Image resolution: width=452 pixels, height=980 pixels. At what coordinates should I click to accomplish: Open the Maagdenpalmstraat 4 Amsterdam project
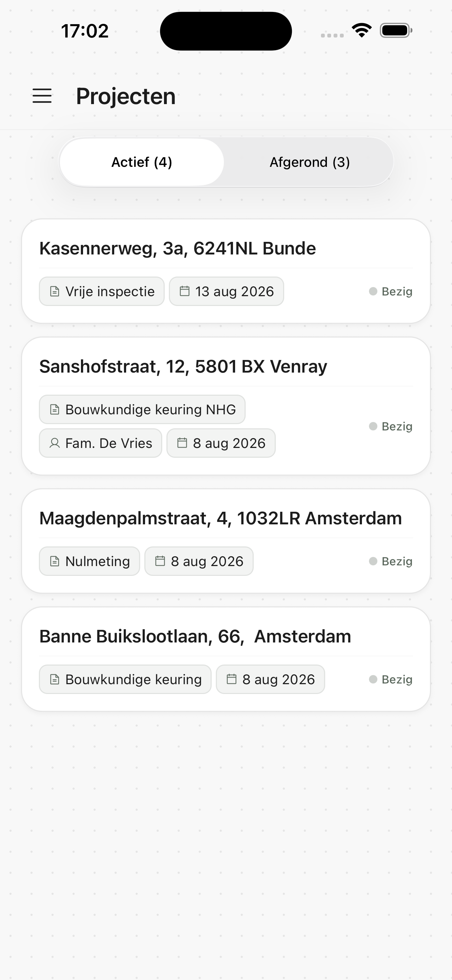[x=226, y=541]
